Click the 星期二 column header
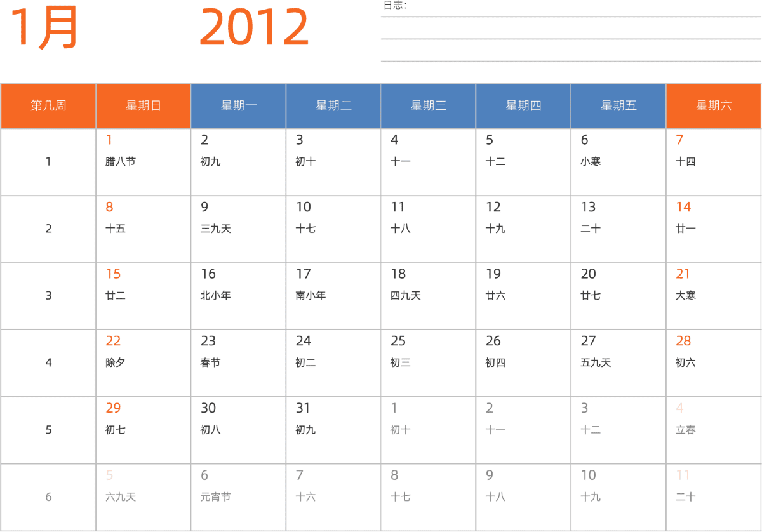Viewport: 762px width, 532px height. (x=334, y=106)
